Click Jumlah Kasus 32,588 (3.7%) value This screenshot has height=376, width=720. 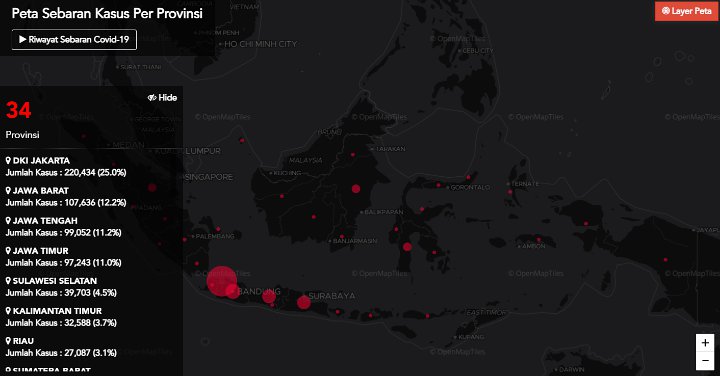click(61, 323)
